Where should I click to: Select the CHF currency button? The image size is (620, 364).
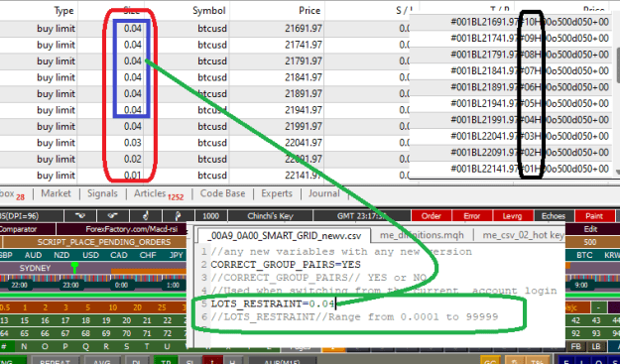coord(148,255)
